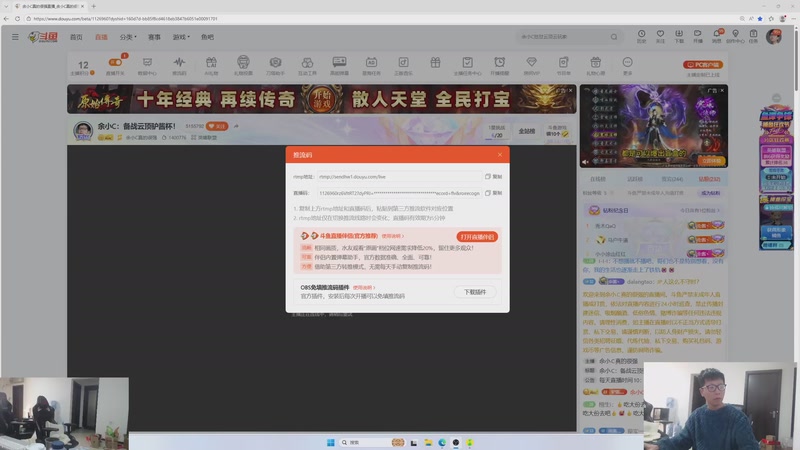Go to 首页 in top navigation
Image resolution: width=800 pixels, height=450 pixels.
(x=76, y=37)
